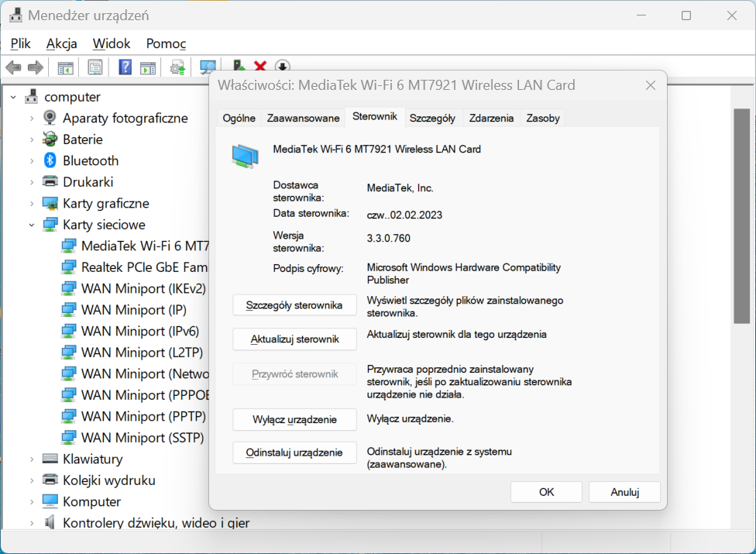Click the black down-arrow disable device icon
Image resolution: width=756 pixels, height=554 pixels.
[283, 66]
